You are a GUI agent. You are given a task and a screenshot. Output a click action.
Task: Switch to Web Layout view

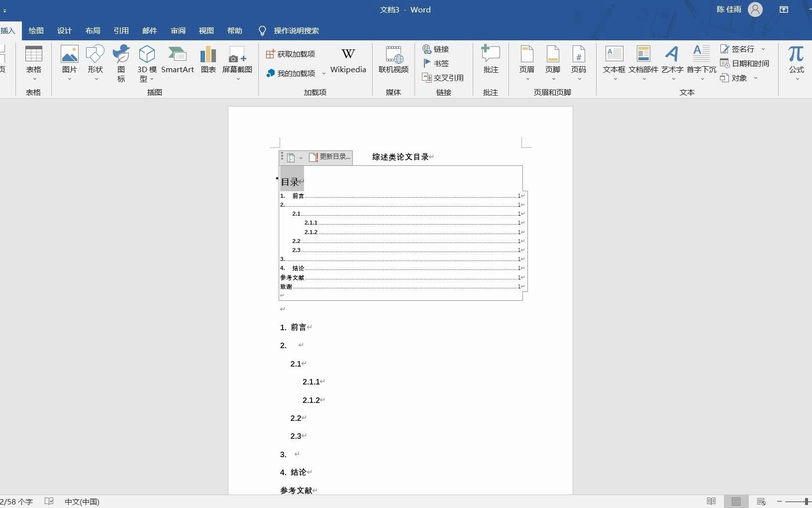point(761,502)
